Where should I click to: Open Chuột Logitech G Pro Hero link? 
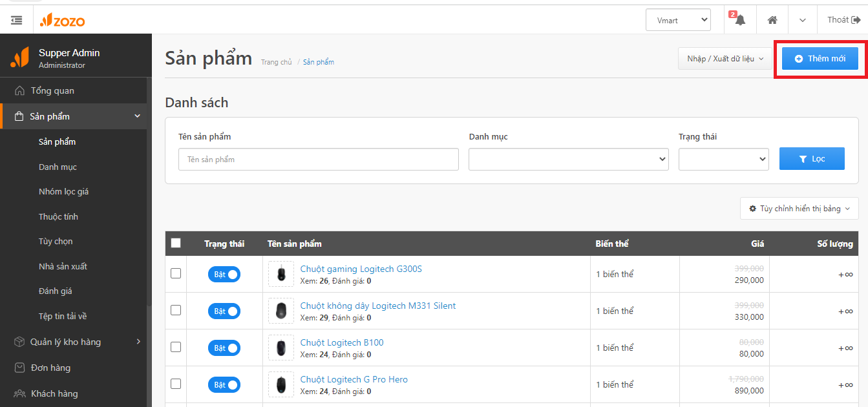tap(354, 379)
